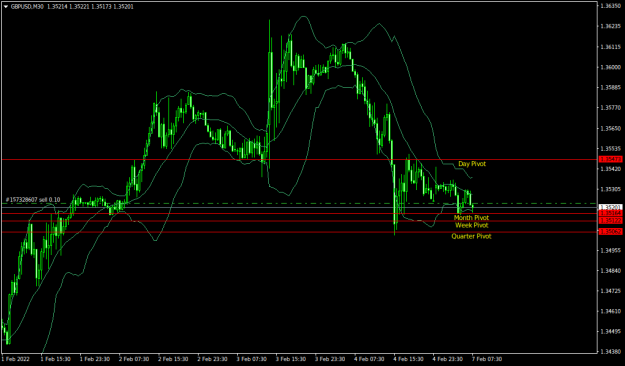This screenshot has width=625, height=366.
Task: Click the 1.36115 price scale value
Action: (x=611, y=47)
